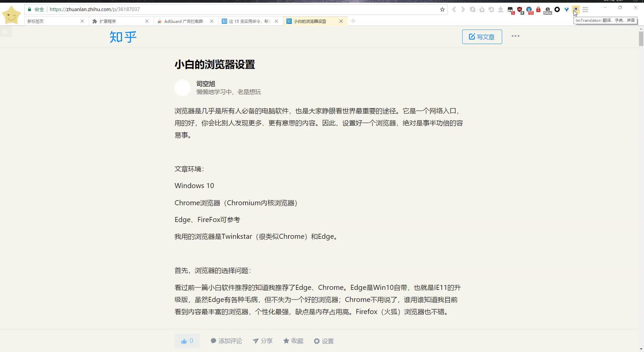Click 添加评论 to add a comment
The height and width of the screenshot is (352, 644).
pos(226,341)
